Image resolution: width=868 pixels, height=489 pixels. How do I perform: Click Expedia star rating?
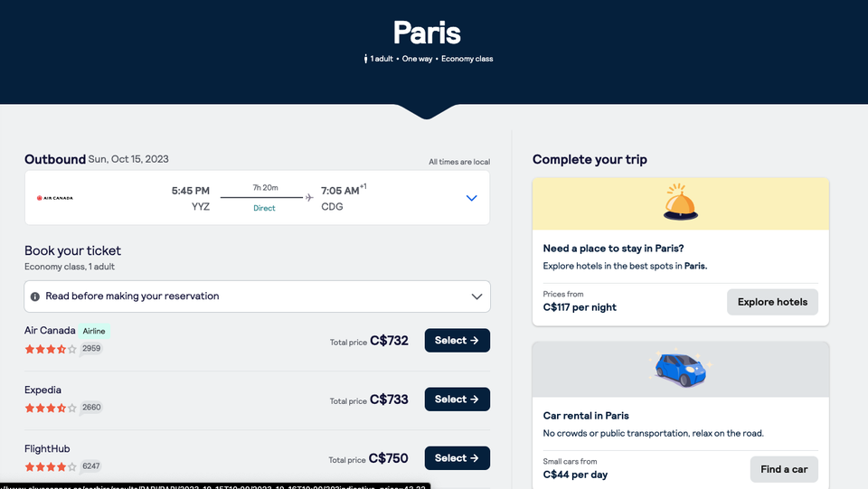pyautogui.click(x=51, y=408)
